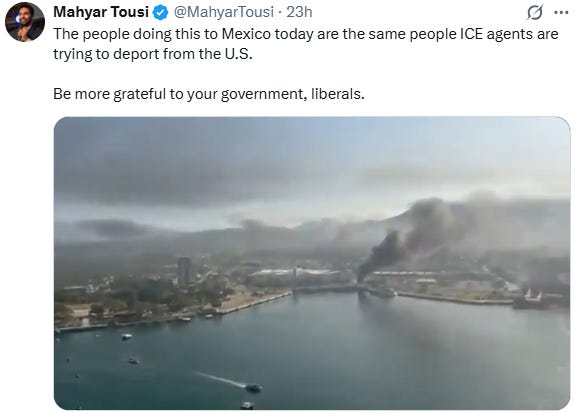Viewport: 581px width, 413px height.
Task: Click the word 'liberals' in the tweet
Action: tap(336, 94)
